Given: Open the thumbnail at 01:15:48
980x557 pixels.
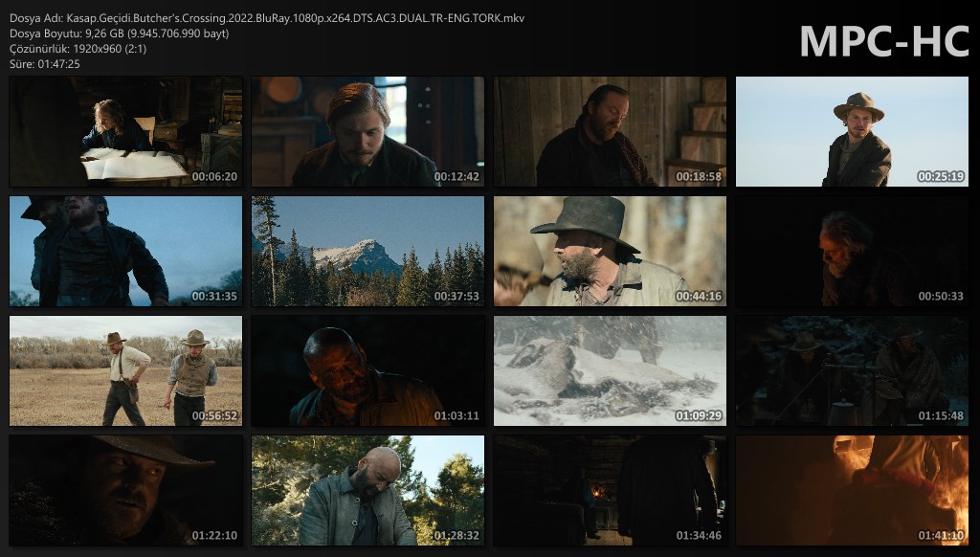Looking at the screenshot, I should pyautogui.click(x=852, y=370).
